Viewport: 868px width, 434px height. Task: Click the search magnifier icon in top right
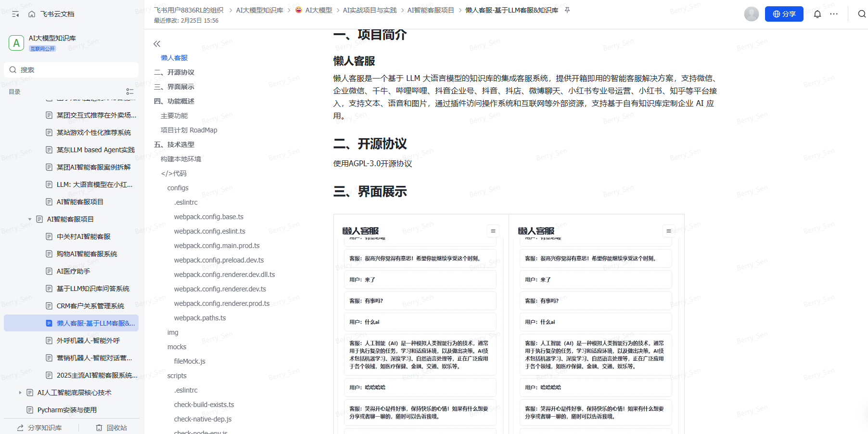point(862,14)
